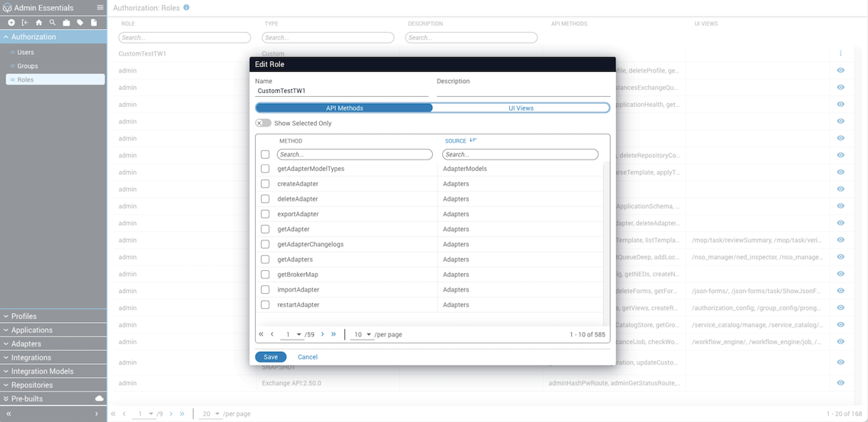Screen dimensions: 868x422
Task: Check the createAdapter method checkbox
Action: click(265, 184)
